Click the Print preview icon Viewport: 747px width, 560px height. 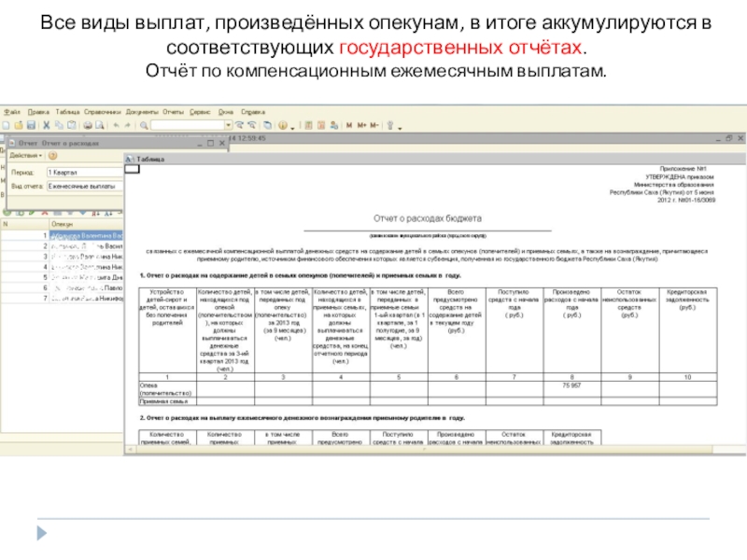coord(100,125)
